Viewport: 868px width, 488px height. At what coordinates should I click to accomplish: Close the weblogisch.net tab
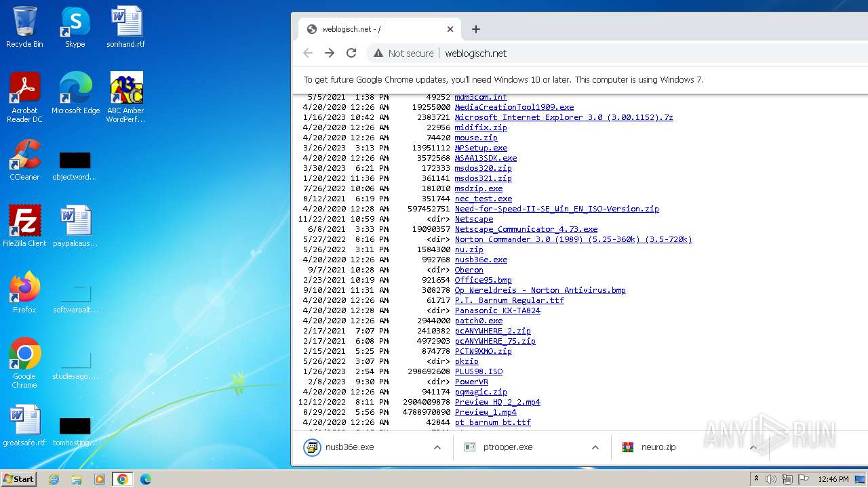click(x=450, y=29)
